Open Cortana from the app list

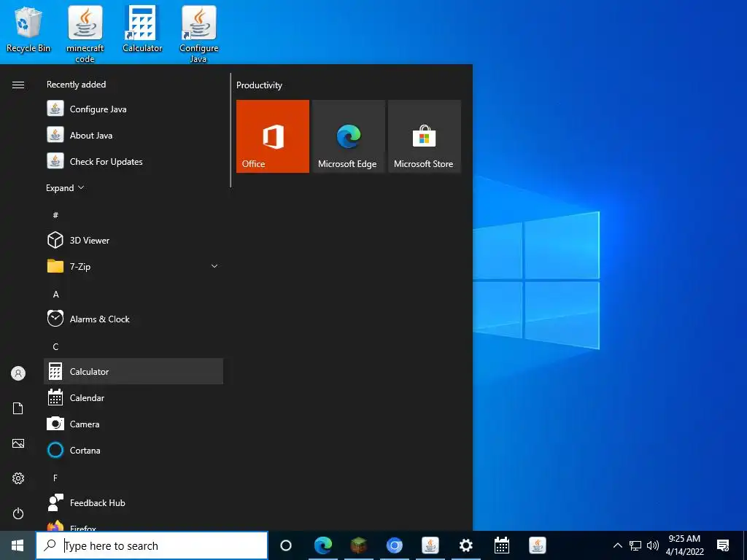click(x=133, y=450)
